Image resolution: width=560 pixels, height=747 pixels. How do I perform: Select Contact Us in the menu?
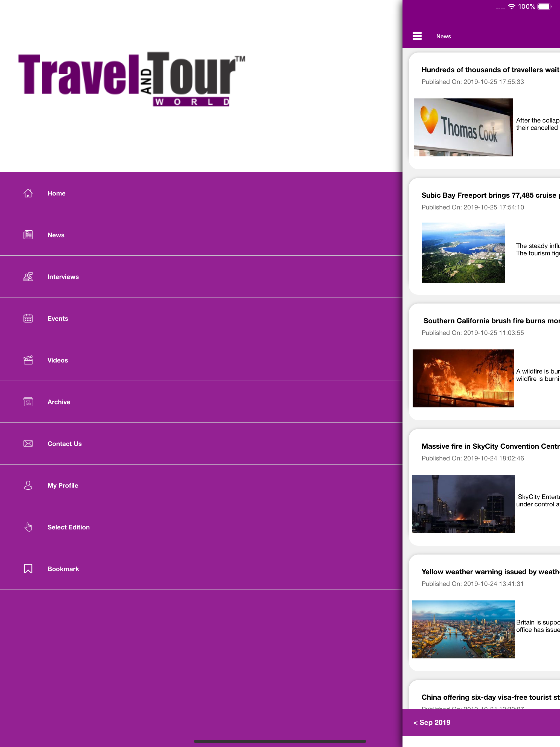click(x=201, y=443)
